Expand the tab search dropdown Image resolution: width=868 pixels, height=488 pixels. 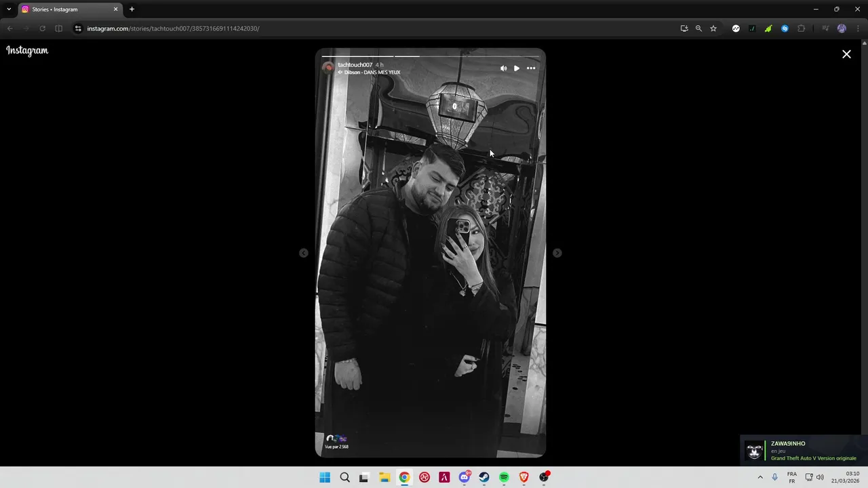(x=9, y=9)
